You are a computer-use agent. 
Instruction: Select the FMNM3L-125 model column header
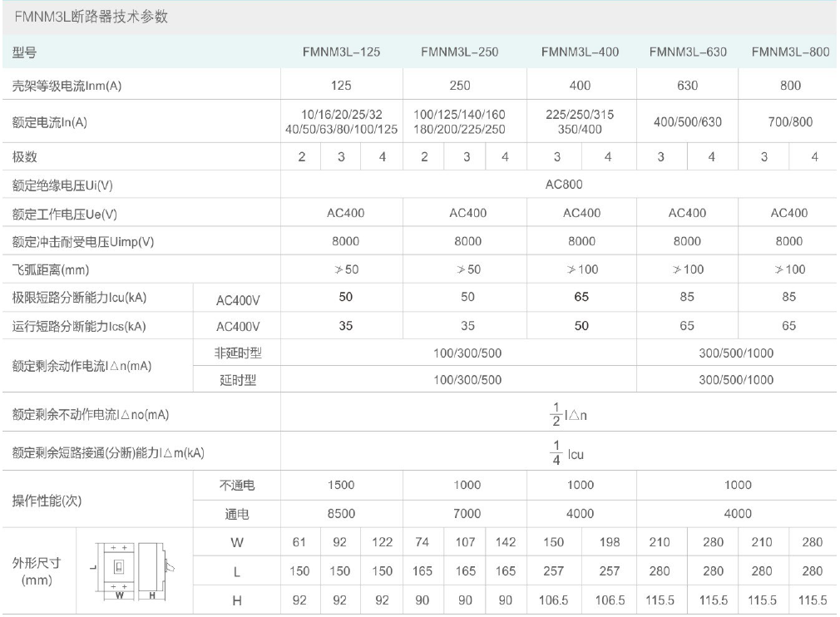click(x=341, y=52)
